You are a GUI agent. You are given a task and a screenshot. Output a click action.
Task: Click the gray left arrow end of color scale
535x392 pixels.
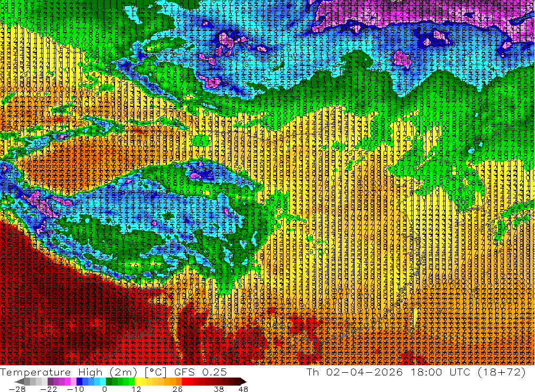19,381
